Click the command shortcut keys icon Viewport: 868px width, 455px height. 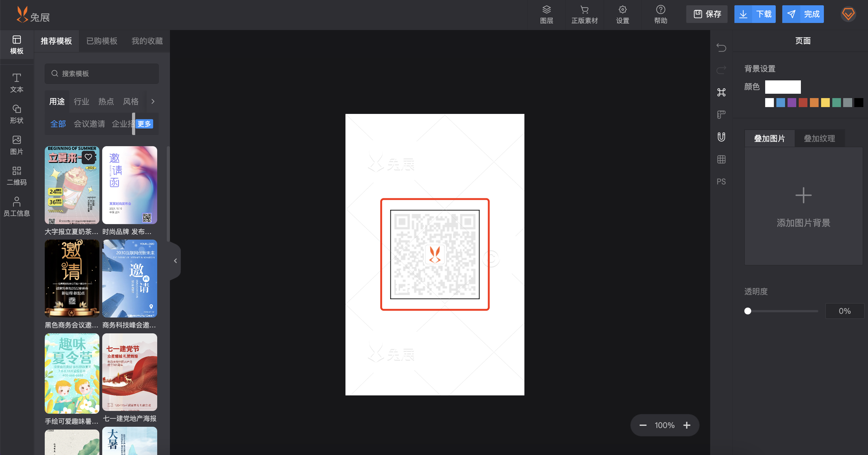pyautogui.click(x=721, y=92)
